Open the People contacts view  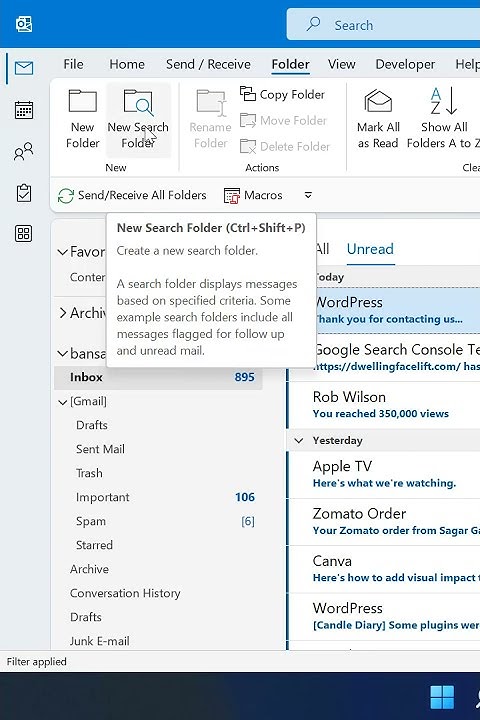click(24, 151)
